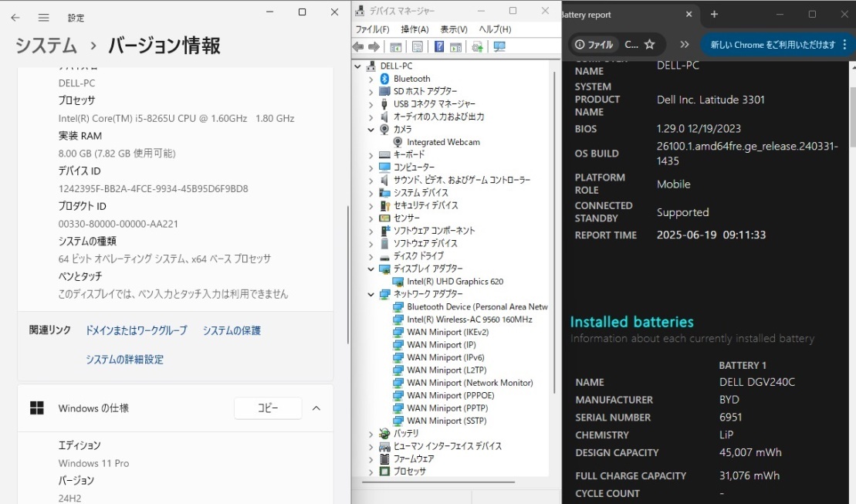Viewport: 856px width, 504px height.
Task: Click the back arrow in Device Manager toolbar
Action: [x=357, y=46]
